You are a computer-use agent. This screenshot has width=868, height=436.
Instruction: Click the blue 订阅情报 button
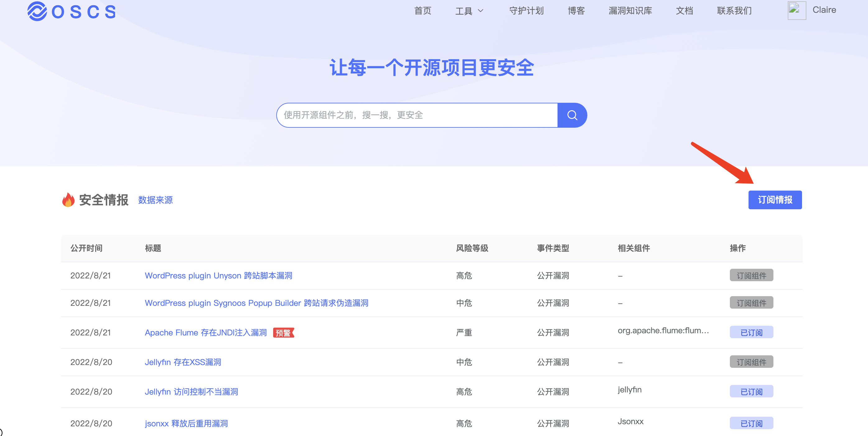pos(775,200)
